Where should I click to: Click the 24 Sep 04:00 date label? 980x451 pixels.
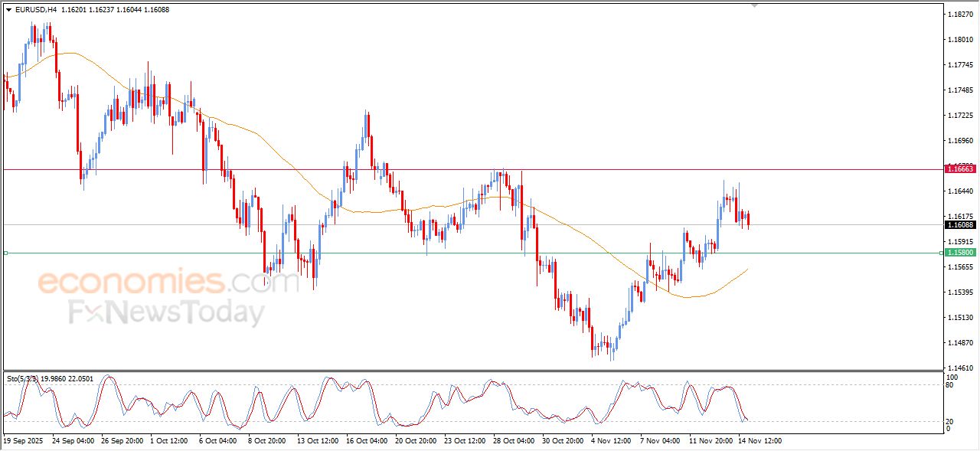click(x=73, y=441)
